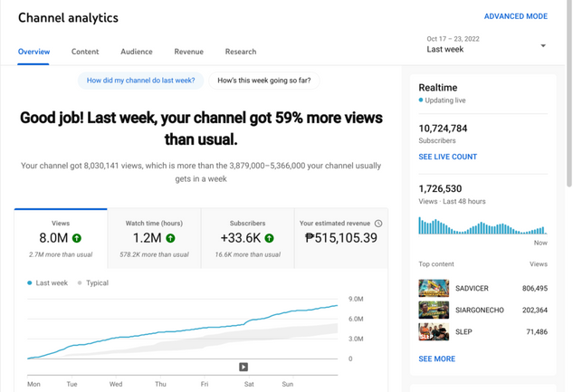Image resolution: width=573 pixels, height=392 pixels.
Task: Select the Watch time (hours) metric card
Action: click(x=154, y=237)
